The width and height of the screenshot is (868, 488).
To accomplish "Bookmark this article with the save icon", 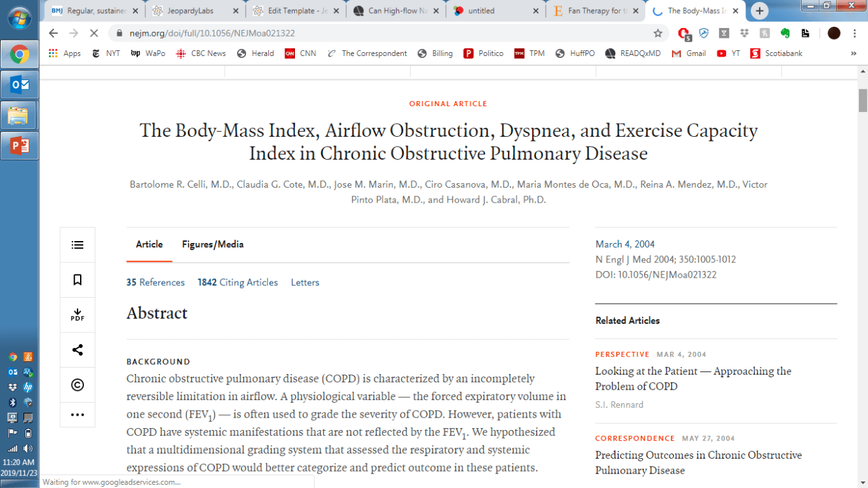I will coord(77,280).
